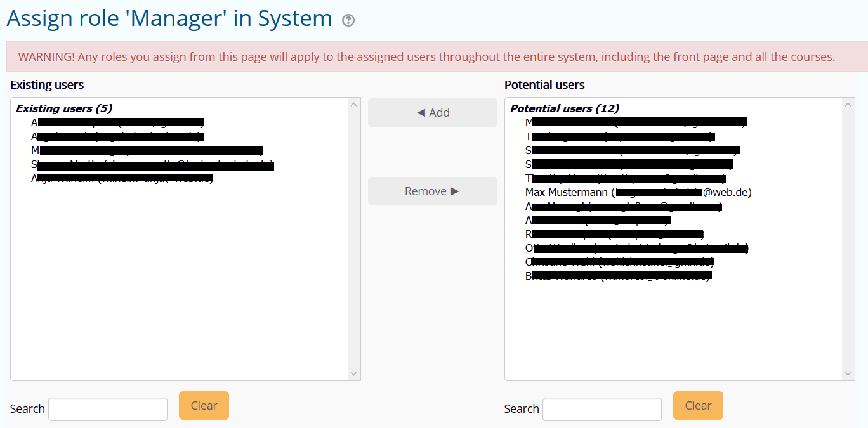Select the first entry in Potential users list
Screen dimensions: 868x428
(635, 122)
